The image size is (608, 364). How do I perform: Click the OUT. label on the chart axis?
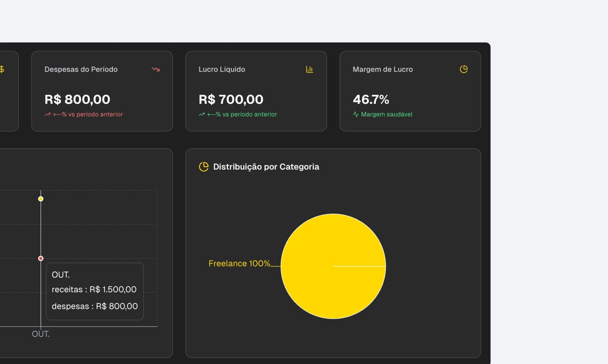tap(41, 334)
